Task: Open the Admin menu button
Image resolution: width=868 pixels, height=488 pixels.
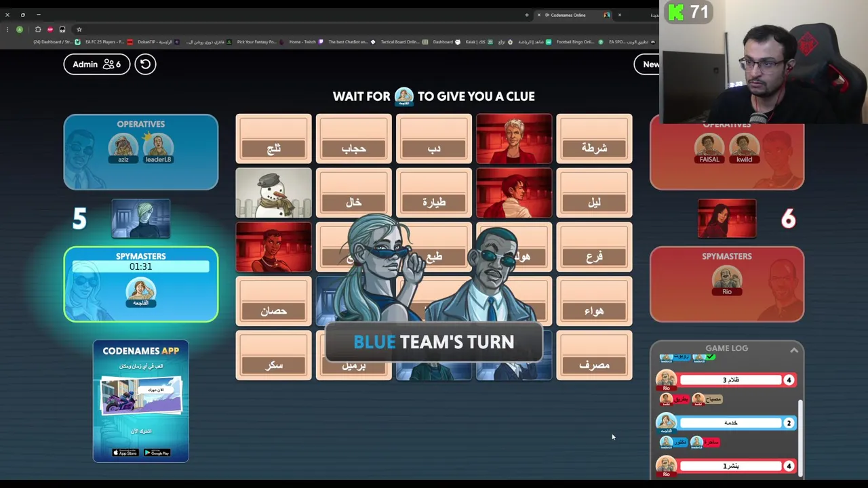Action: pos(96,64)
